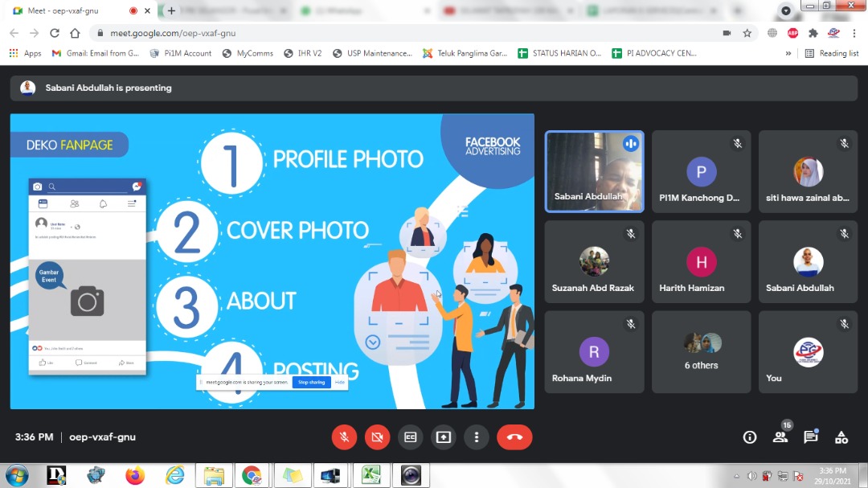
Task: Open the USP Maintenance bookmark
Action: point(372,53)
